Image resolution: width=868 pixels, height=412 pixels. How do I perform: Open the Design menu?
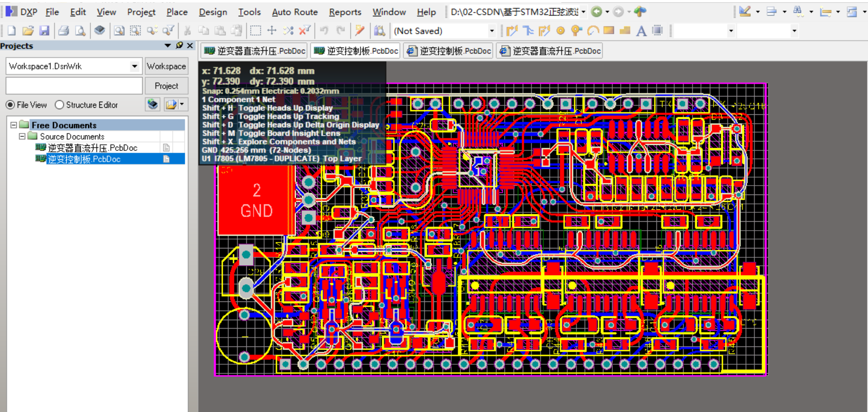pos(213,12)
